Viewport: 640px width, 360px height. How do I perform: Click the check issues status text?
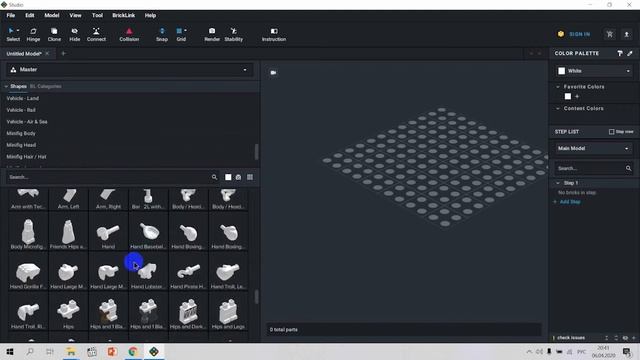click(x=571, y=338)
